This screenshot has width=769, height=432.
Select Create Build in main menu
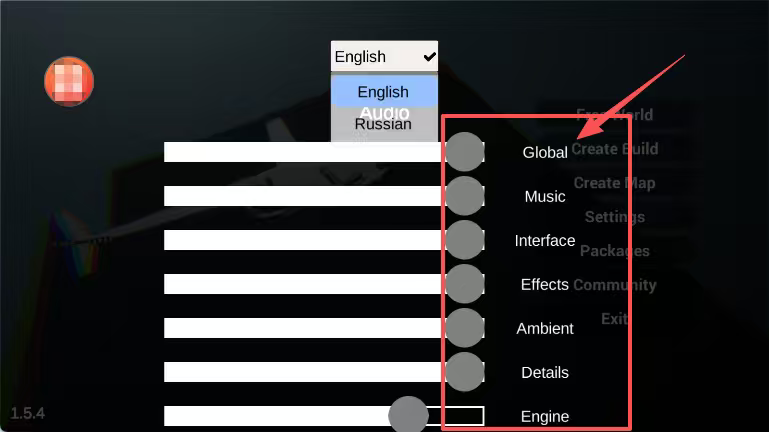coord(614,149)
